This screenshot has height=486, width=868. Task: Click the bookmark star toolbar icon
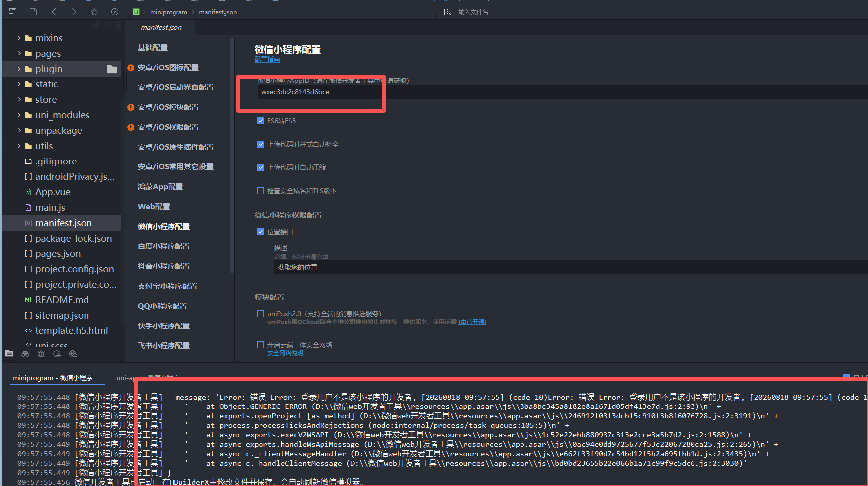click(94, 12)
